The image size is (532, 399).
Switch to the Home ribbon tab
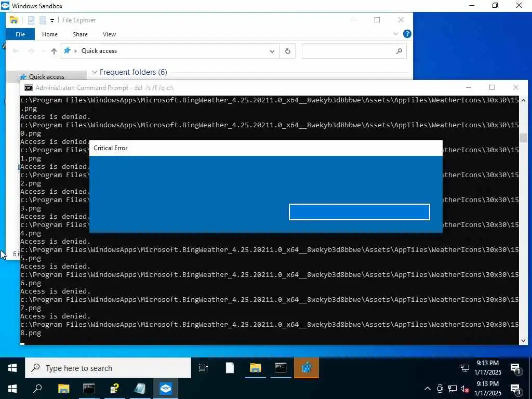49,34
